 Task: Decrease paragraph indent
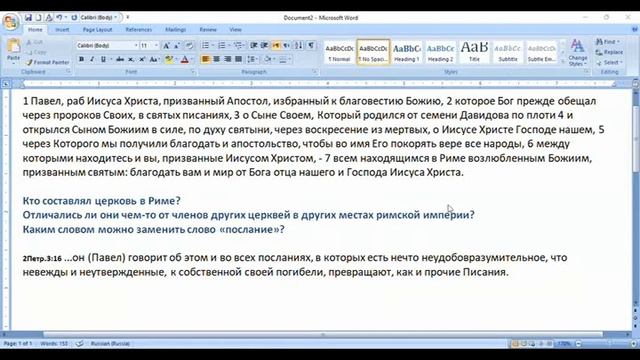click(x=254, y=45)
